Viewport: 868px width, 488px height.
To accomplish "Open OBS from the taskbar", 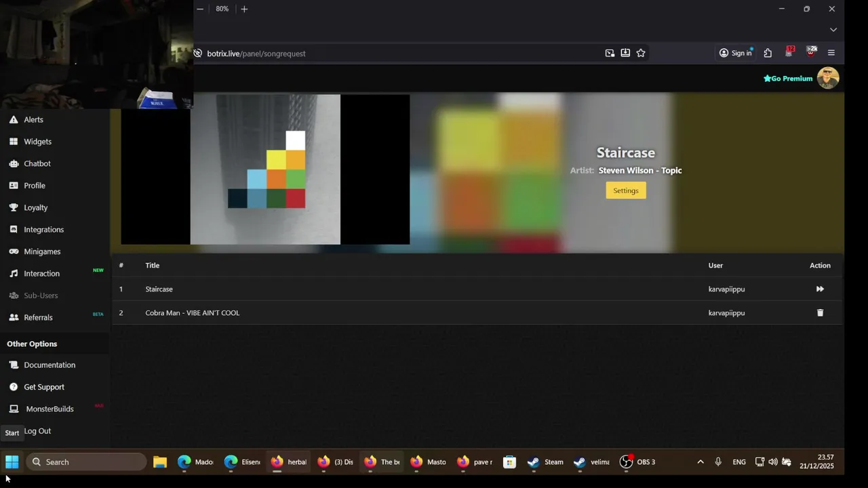I will [x=638, y=462].
